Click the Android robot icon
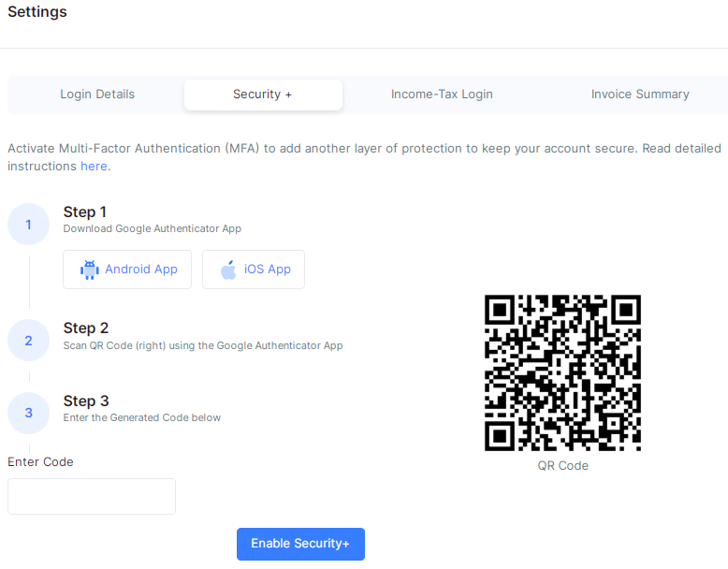Viewport: 728px width, 569px height. (90, 270)
